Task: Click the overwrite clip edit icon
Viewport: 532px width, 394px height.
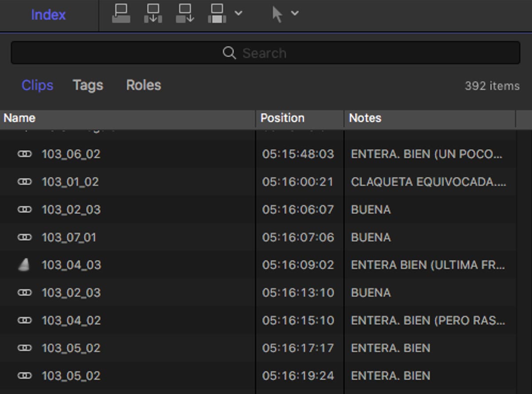Action: pos(217,14)
